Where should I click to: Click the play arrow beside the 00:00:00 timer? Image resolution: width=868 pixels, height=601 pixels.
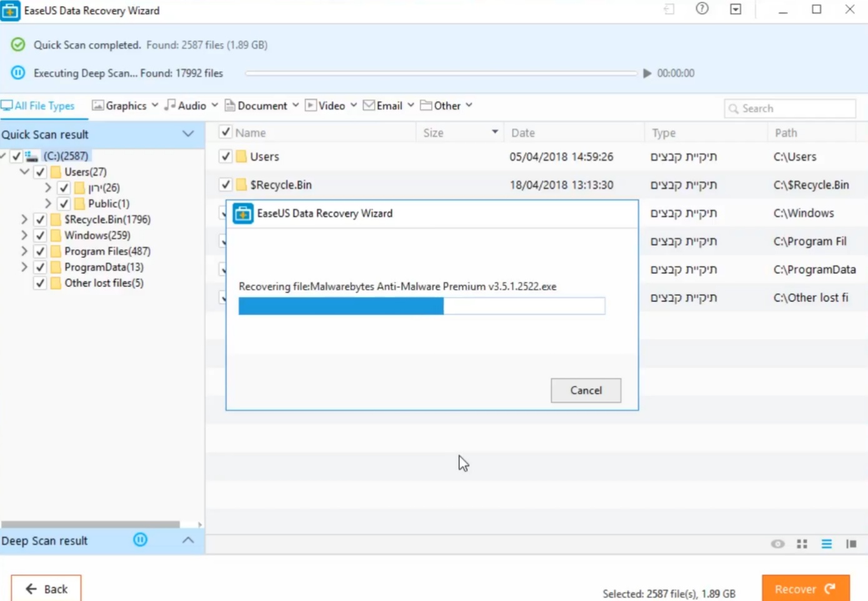pyautogui.click(x=647, y=73)
